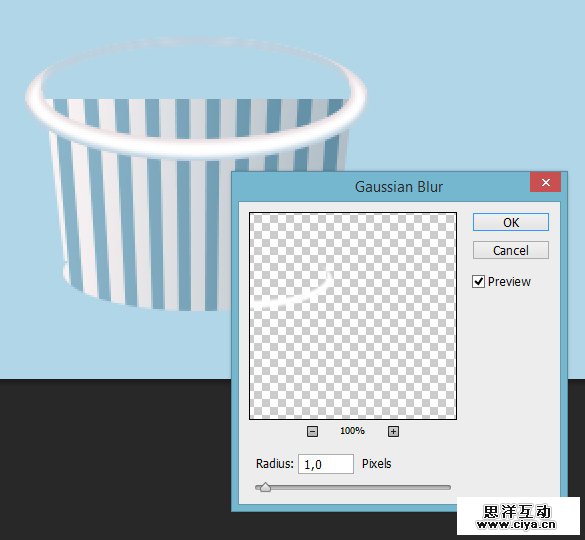Image resolution: width=585 pixels, height=540 pixels.
Task: Click the dark area below the canvas
Action: (112, 459)
